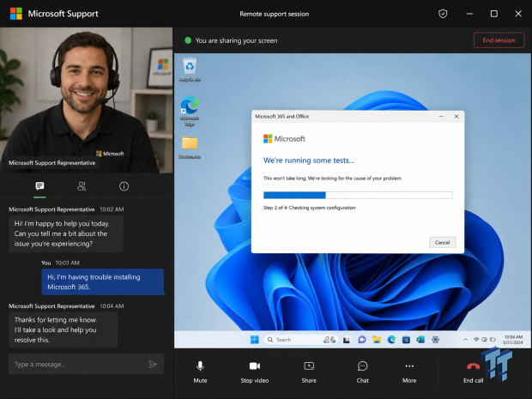Screen dimensions: 532x399
Task: Open the participants tab
Action: [82, 186]
